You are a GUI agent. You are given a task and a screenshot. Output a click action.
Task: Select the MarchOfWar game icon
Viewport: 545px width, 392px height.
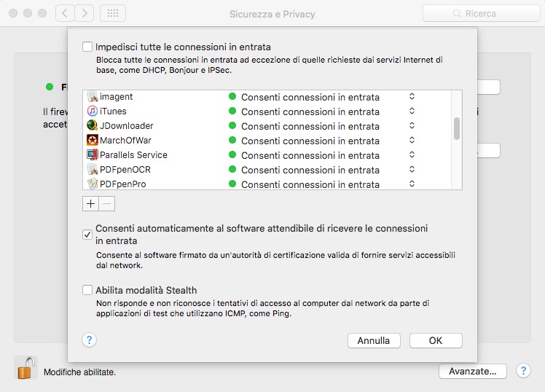click(x=92, y=140)
